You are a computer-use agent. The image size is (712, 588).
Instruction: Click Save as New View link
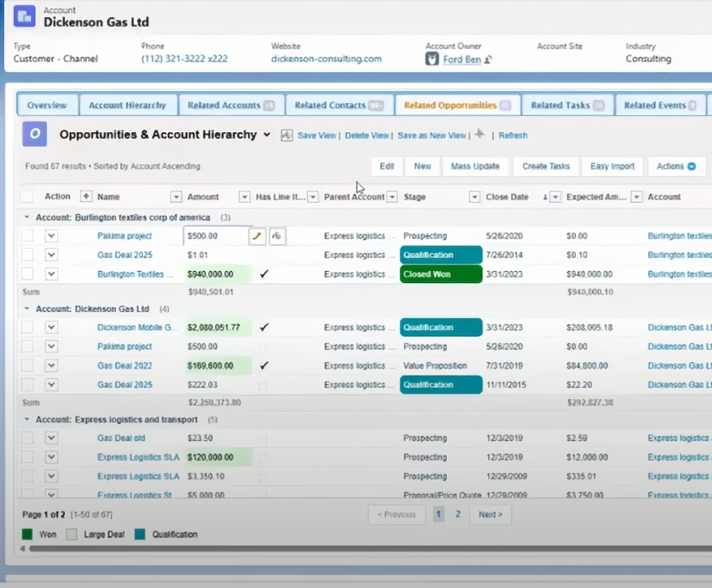click(x=432, y=135)
